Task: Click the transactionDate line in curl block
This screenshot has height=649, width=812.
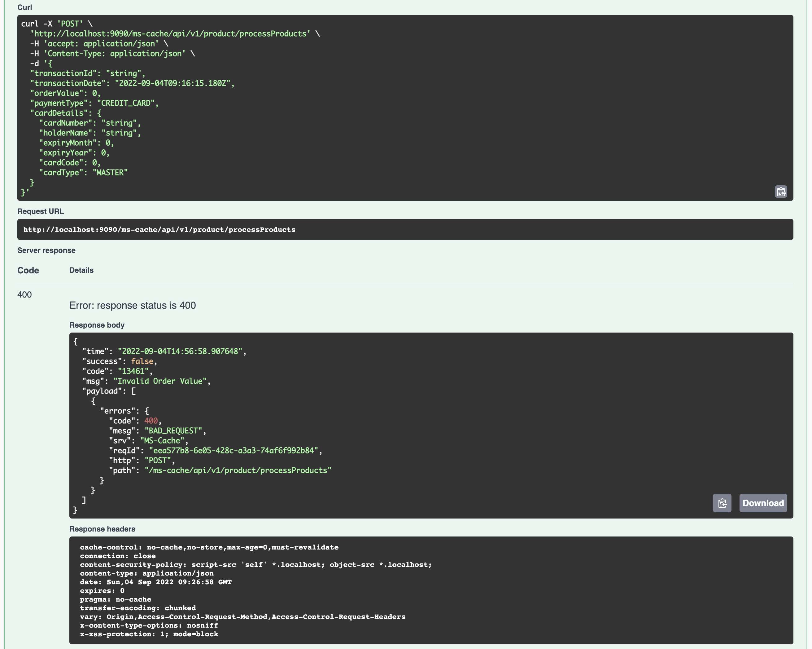Action: click(132, 83)
